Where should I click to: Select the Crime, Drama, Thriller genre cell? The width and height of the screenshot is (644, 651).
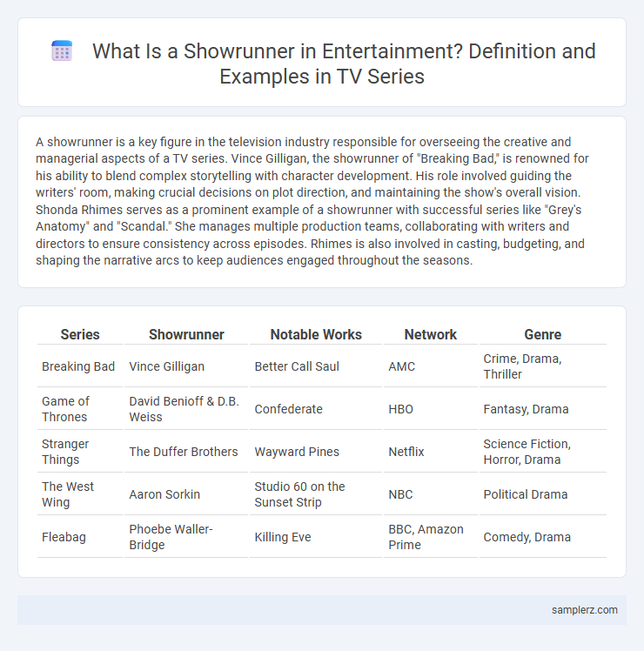[x=543, y=366]
